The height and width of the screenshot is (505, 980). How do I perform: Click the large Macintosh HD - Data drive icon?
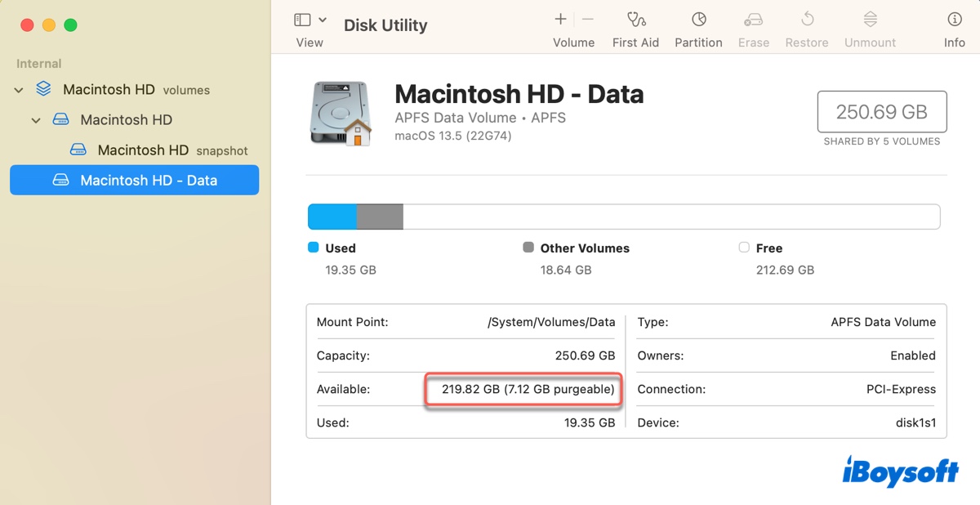(x=341, y=114)
